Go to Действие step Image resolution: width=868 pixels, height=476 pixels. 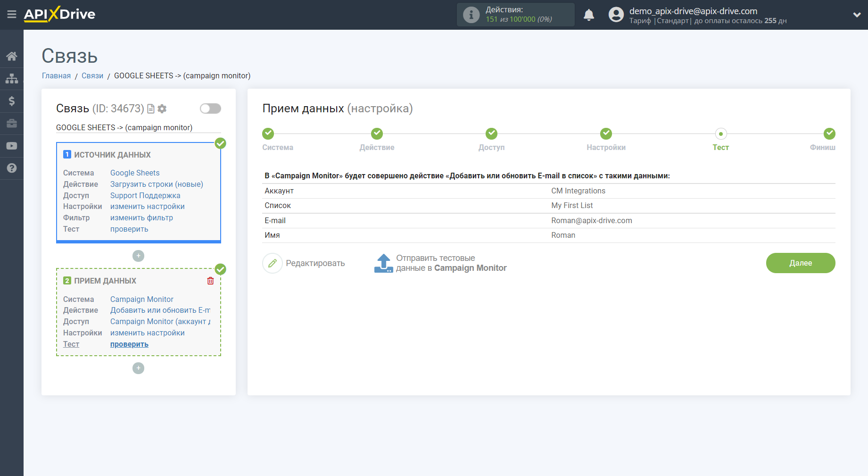[377, 134]
